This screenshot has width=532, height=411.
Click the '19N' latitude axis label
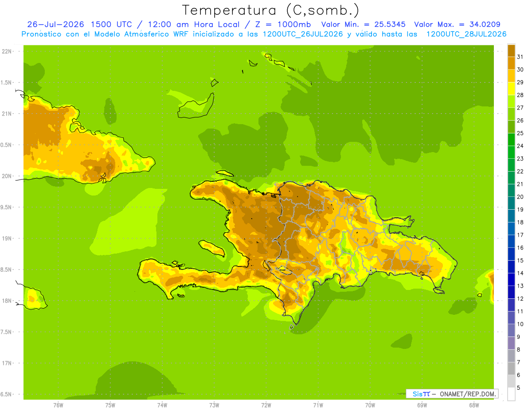[7, 239]
